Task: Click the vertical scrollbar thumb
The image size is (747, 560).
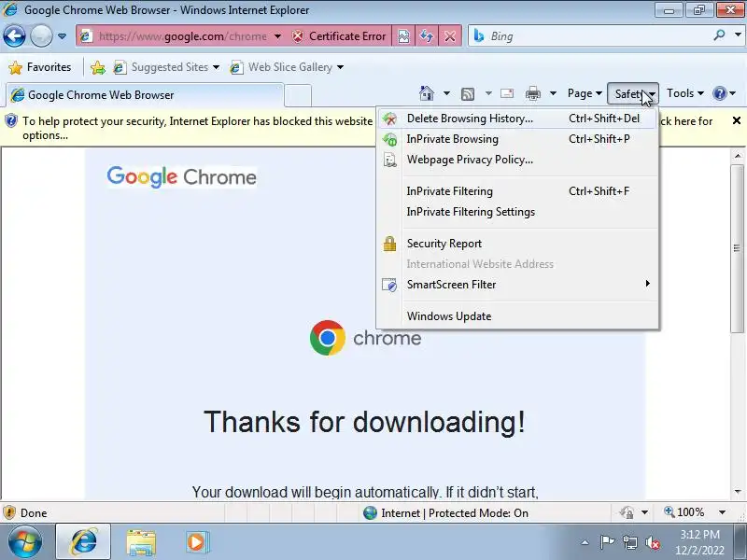Action: click(738, 248)
